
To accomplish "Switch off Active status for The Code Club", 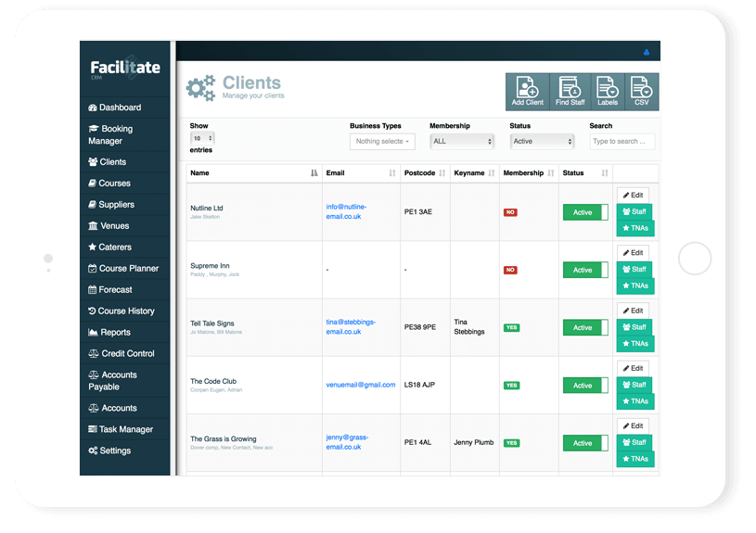I will 584,385.
